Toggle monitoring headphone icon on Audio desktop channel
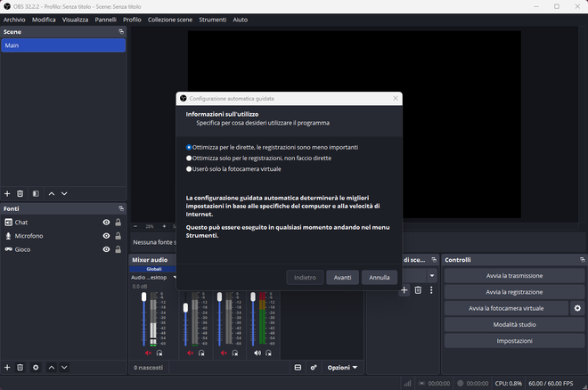This screenshot has width=588, height=390. click(159, 353)
